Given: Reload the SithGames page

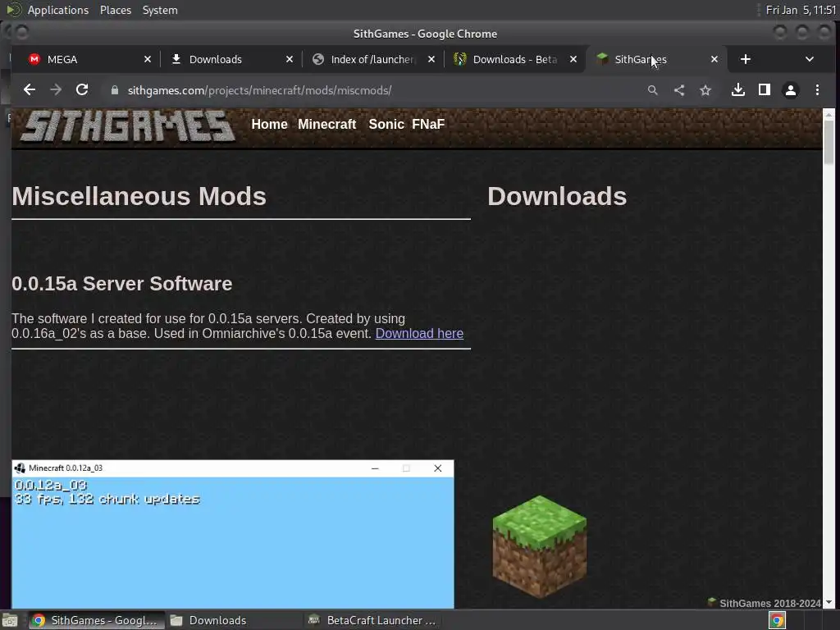Looking at the screenshot, I should [82, 90].
